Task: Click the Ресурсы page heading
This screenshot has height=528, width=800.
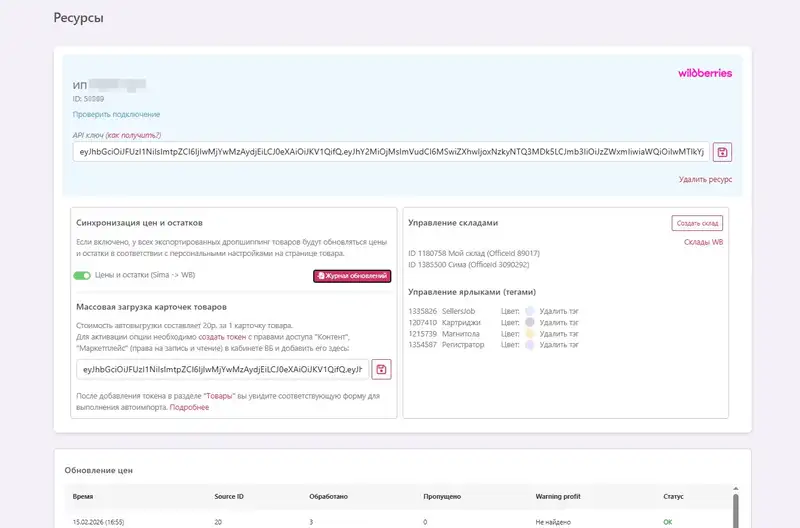Action: click(79, 17)
